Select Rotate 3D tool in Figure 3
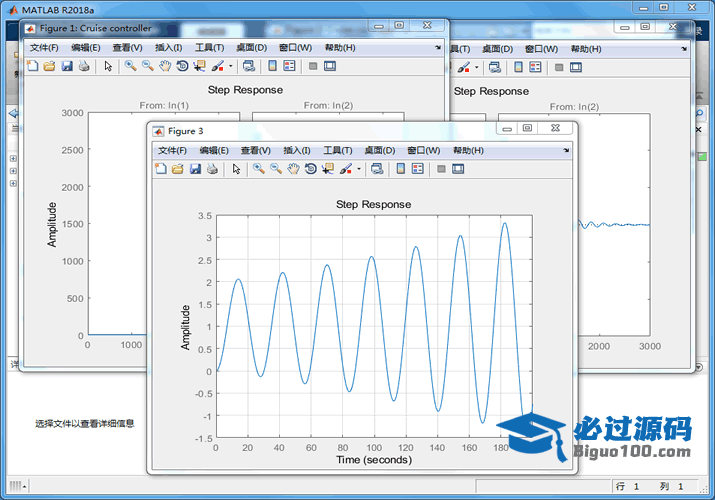715x500 pixels. point(311,169)
